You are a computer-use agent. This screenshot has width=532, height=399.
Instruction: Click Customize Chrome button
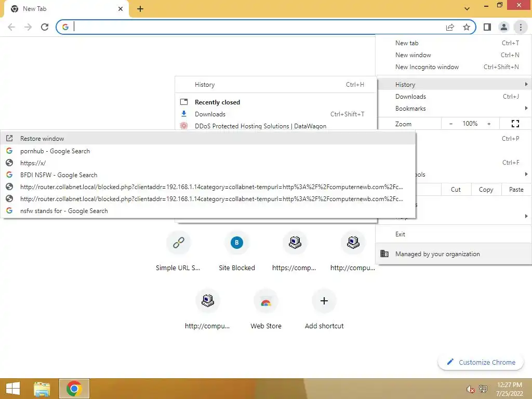(481, 362)
